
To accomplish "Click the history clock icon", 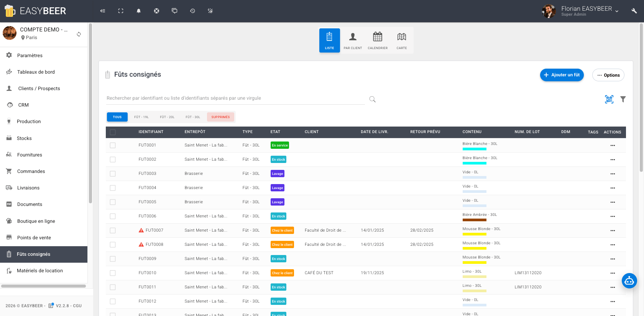I will tap(192, 11).
